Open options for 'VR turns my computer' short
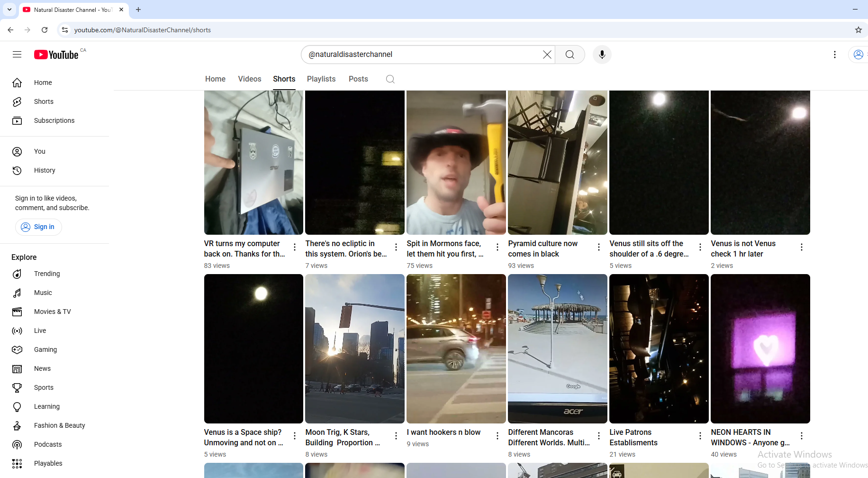The width and height of the screenshot is (868, 478). (x=294, y=247)
